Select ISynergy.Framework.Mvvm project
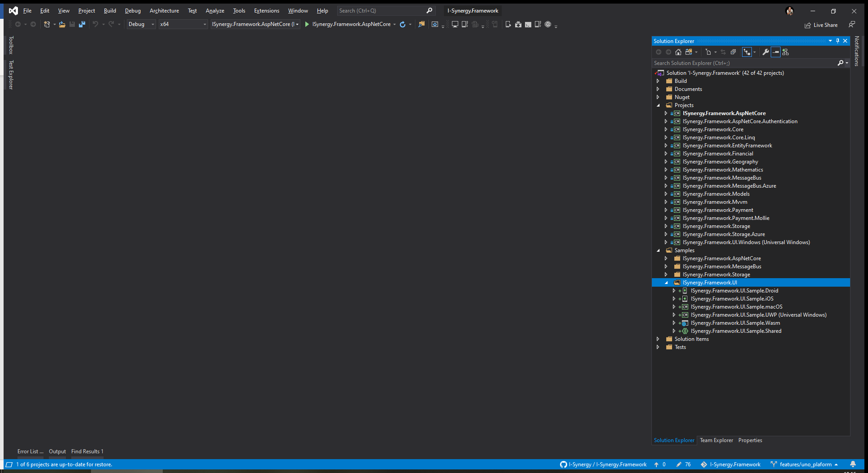This screenshot has height=473, width=868. [715, 202]
